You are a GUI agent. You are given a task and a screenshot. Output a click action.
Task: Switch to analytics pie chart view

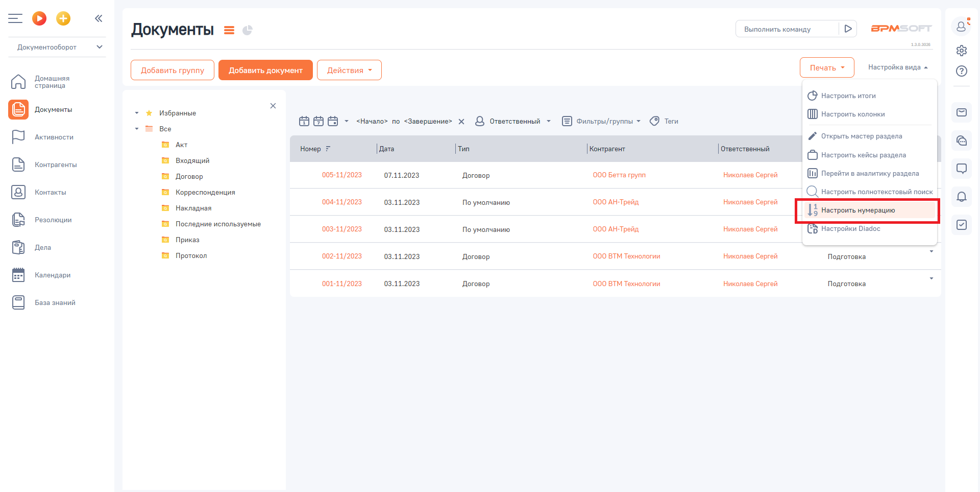[x=248, y=30]
